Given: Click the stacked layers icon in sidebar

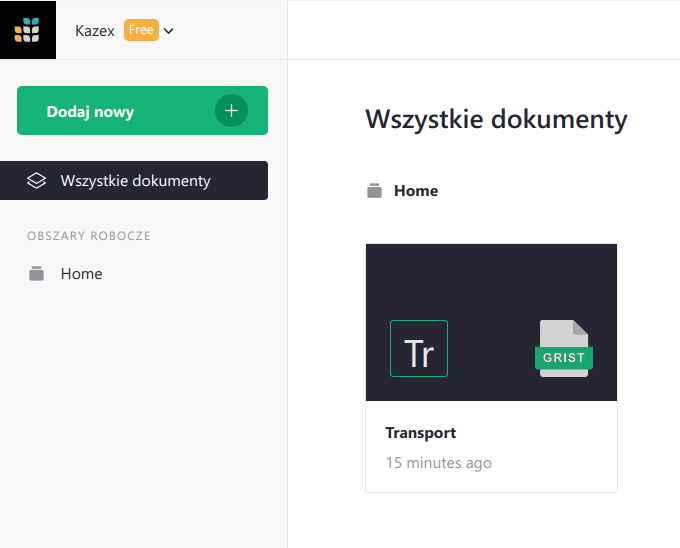Looking at the screenshot, I should (x=36, y=181).
